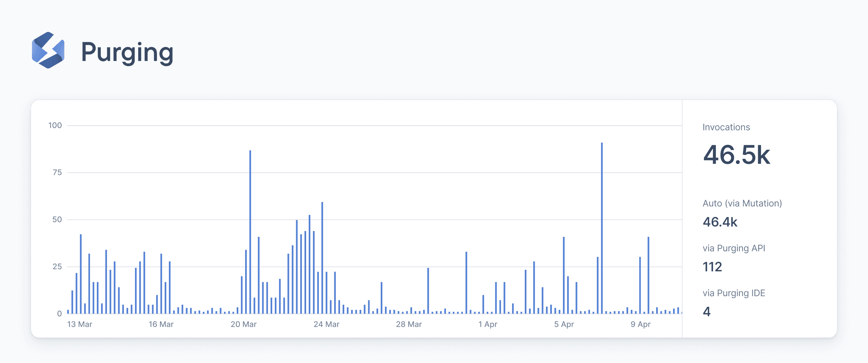
Task: Click the Purging logo icon
Action: (48, 51)
